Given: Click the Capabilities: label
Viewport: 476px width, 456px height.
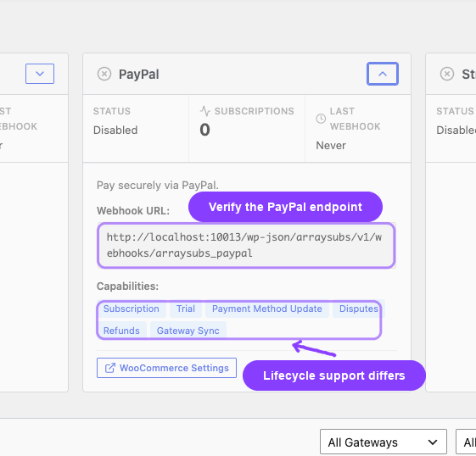Looking at the screenshot, I should pos(127,286).
